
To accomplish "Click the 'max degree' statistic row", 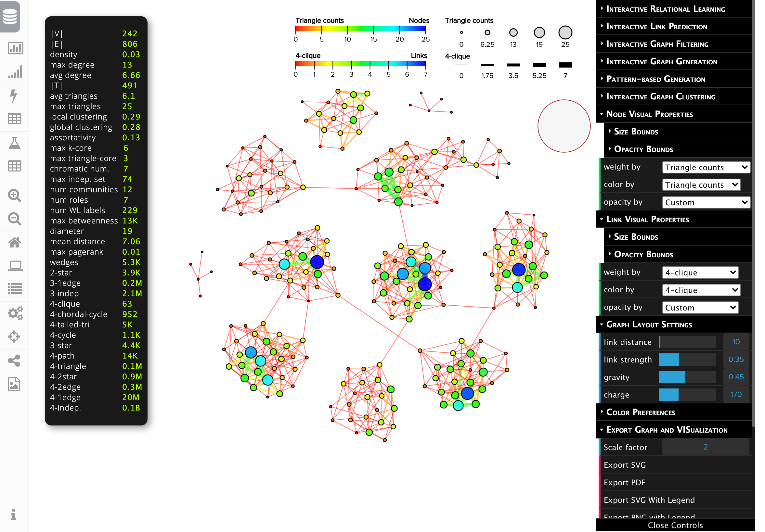I will [x=96, y=65].
